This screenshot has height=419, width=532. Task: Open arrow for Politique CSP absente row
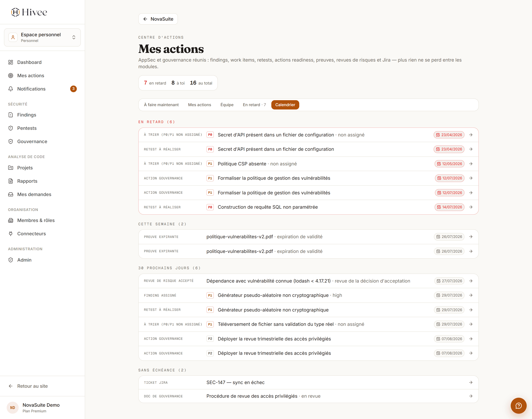pos(471,164)
